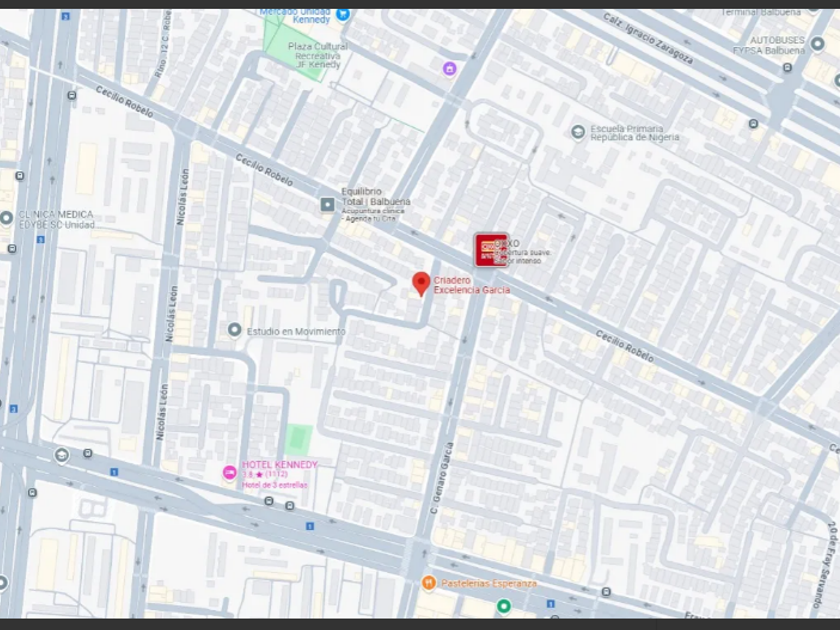This screenshot has width=840, height=630.
Task: Open the OXXO store marker
Action: click(491, 250)
